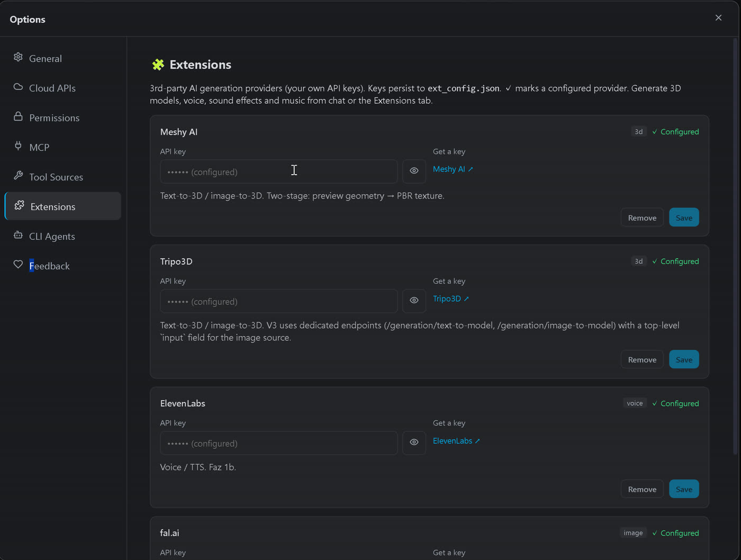This screenshot has height=560, width=741.
Task: Close the Options dialog
Action: tap(718, 18)
